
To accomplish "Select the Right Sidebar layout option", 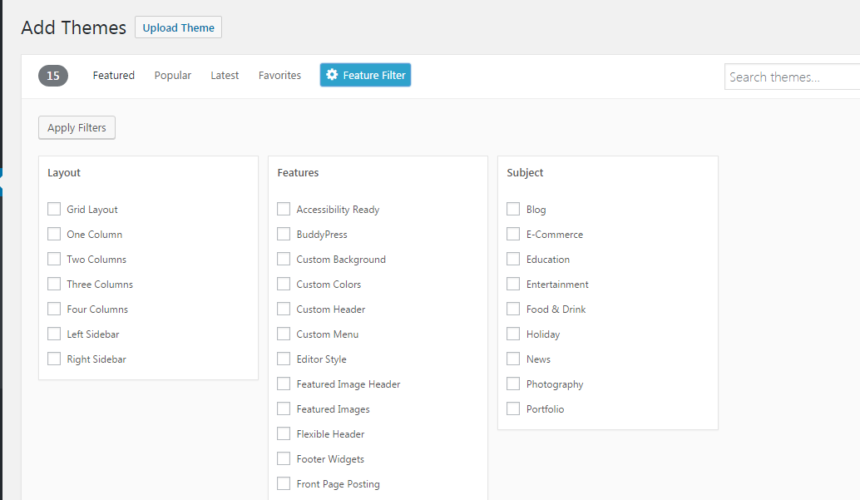I will pos(54,359).
